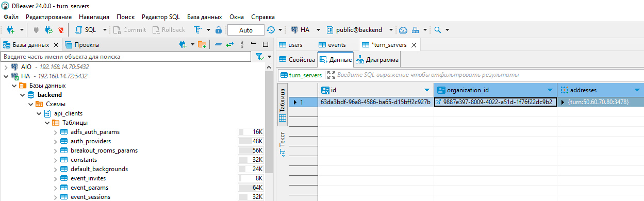Open the База данных menu

(x=205, y=17)
